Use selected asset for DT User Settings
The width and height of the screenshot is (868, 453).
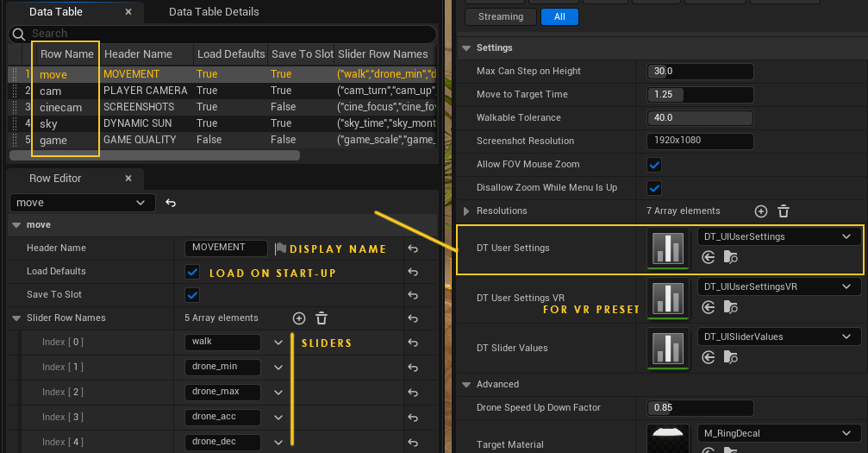708,257
